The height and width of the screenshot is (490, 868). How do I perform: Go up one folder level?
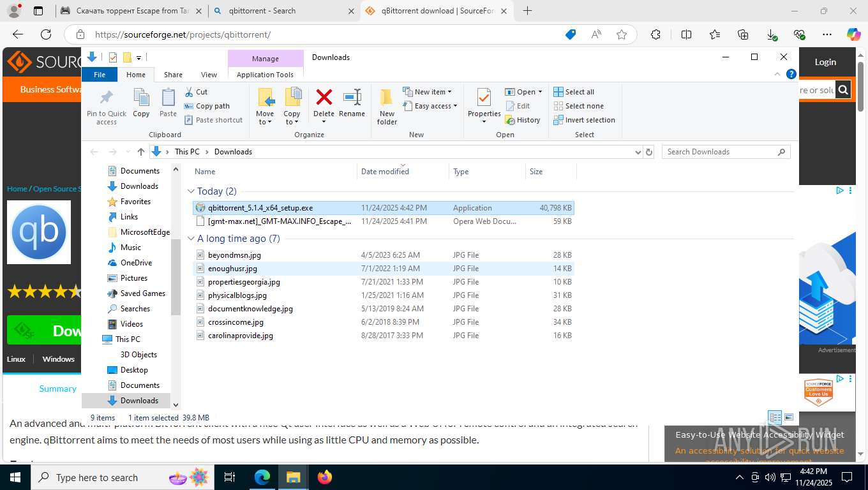click(x=141, y=152)
